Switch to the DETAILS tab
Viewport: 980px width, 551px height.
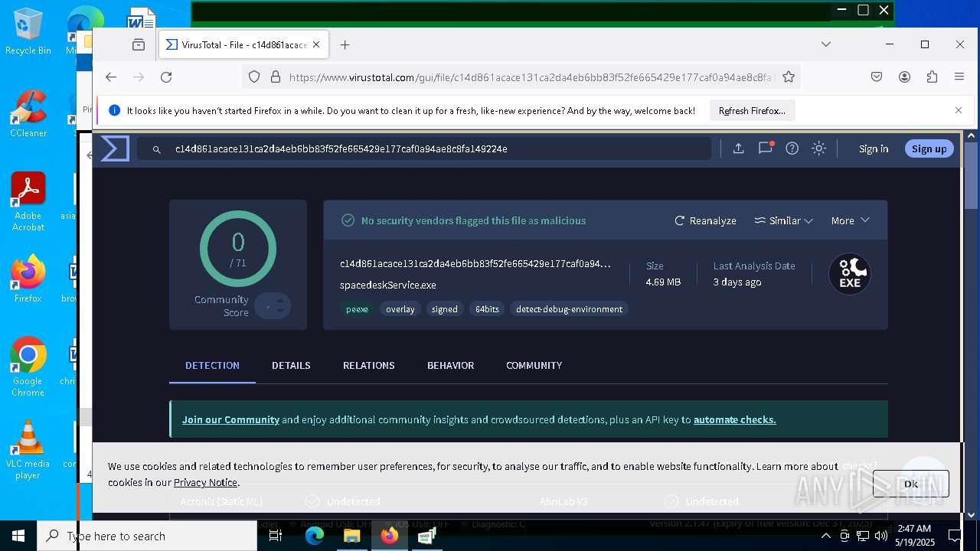tap(291, 365)
